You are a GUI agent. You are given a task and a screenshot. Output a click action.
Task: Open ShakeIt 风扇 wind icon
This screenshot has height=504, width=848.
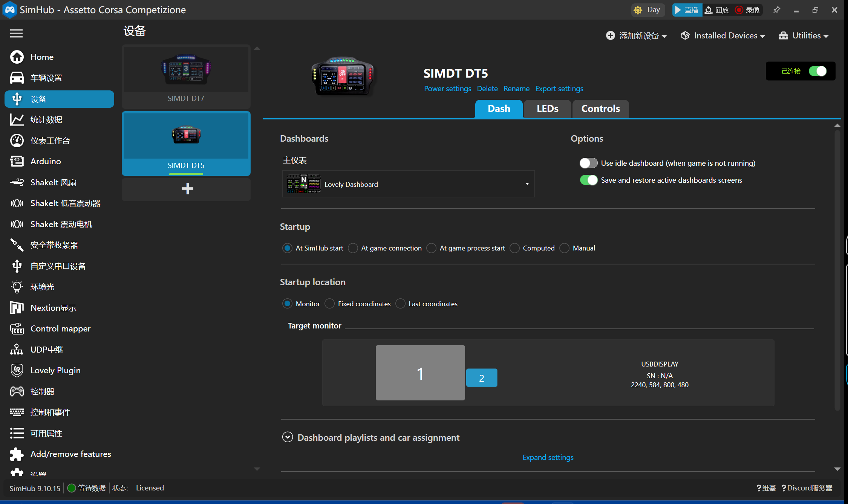pos(17,182)
